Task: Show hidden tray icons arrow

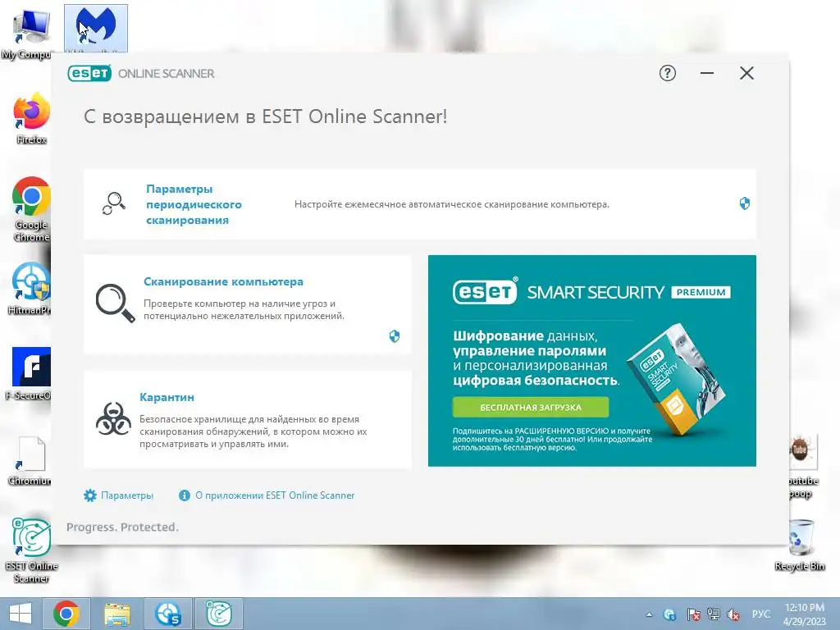Action: [x=649, y=614]
